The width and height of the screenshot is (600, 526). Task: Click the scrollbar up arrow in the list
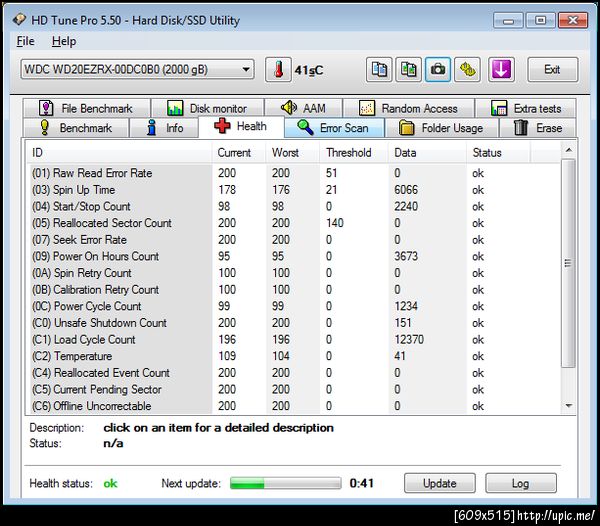pos(569,150)
